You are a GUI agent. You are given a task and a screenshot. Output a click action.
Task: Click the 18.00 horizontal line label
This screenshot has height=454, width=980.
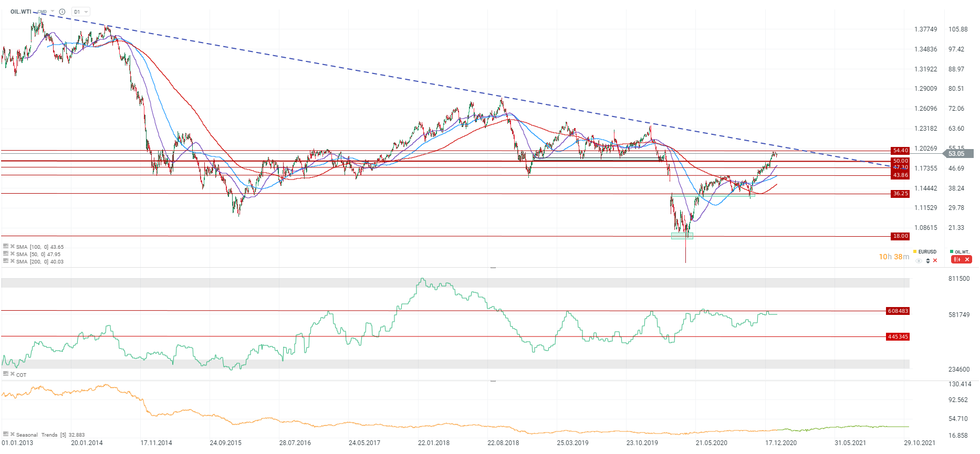coord(900,236)
